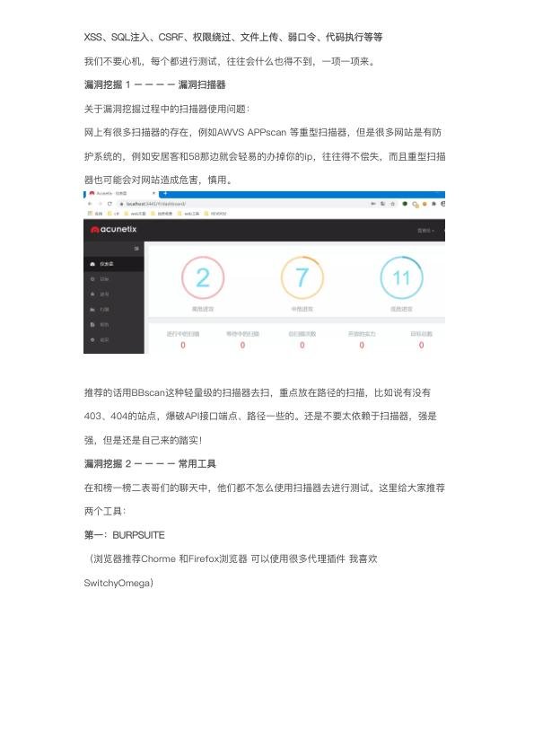This screenshot has height=756, width=534.
Task: Select the Targets icon in the sidebar
Action: pyautogui.click(x=92, y=279)
